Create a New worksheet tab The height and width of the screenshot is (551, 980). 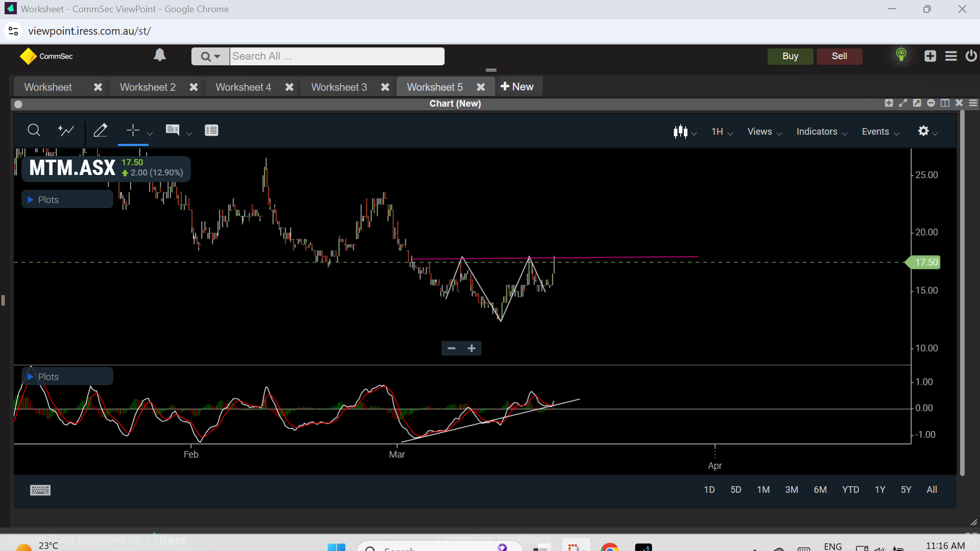[x=517, y=87]
